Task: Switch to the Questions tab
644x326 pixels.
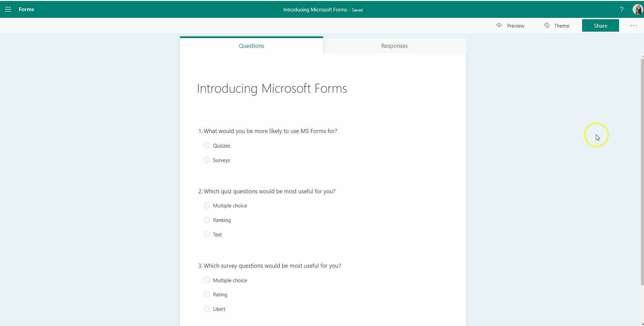Action: (251, 45)
